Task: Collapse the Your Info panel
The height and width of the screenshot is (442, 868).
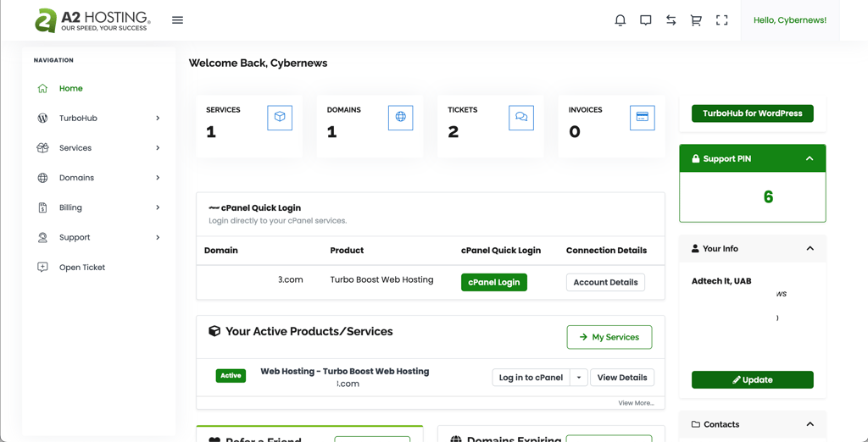Action: (810, 249)
